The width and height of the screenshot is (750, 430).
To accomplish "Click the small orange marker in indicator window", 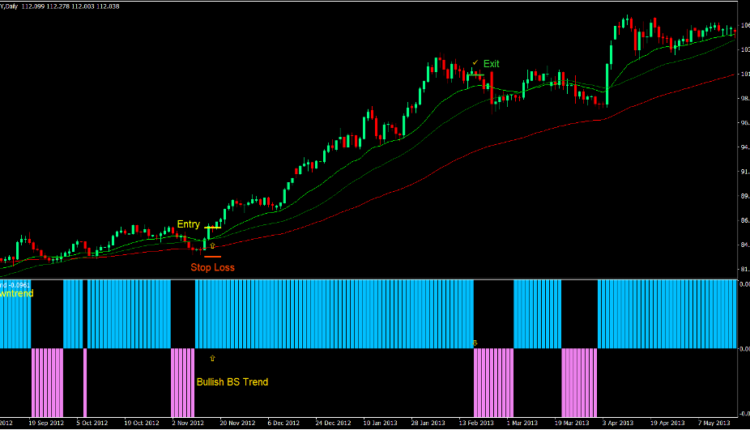I will click(x=475, y=344).
